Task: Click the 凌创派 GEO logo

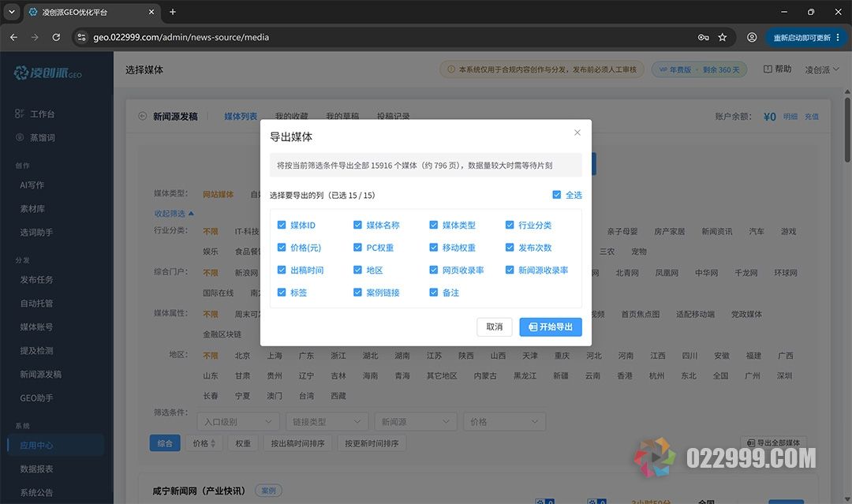Action: pyautogui.click(x=48, y=73)
